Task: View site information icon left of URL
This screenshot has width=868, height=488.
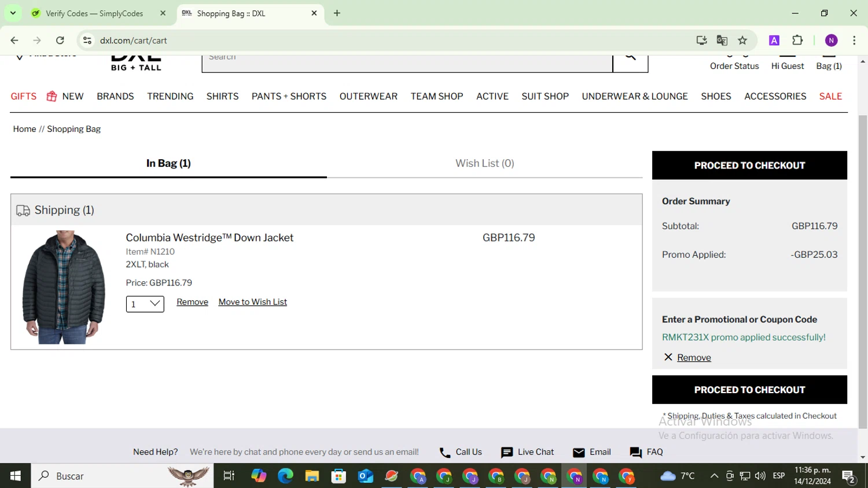Action: tap(87, 41)
